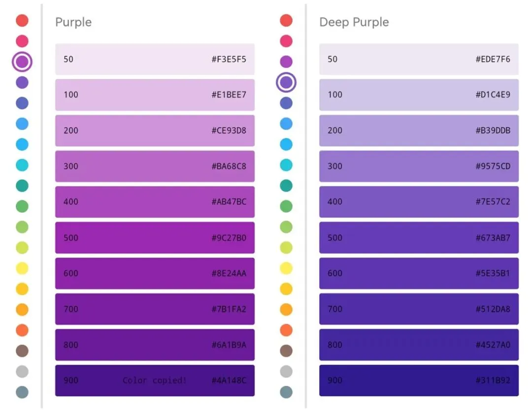The image size is (532, 412).
Task: Pick the pink dot in the Deep Purple sidebar
Action: coord(286,41)
